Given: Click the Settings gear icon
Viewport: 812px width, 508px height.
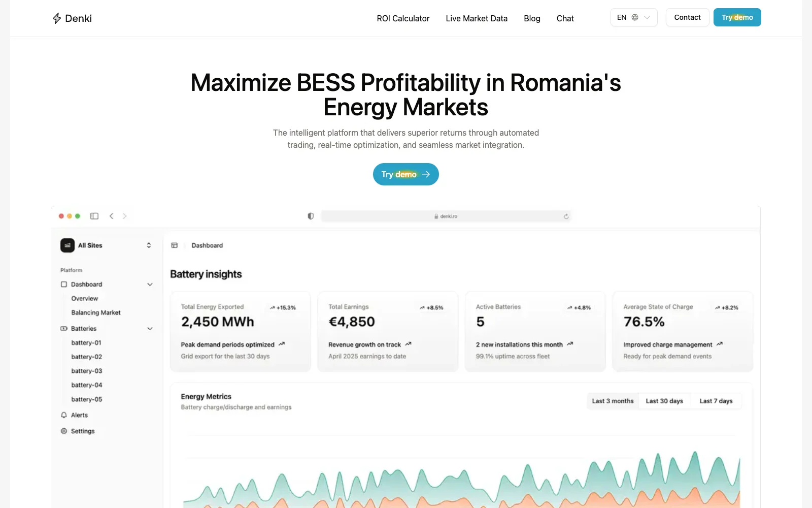Looking at the screenshot, I should coord(64,431).
